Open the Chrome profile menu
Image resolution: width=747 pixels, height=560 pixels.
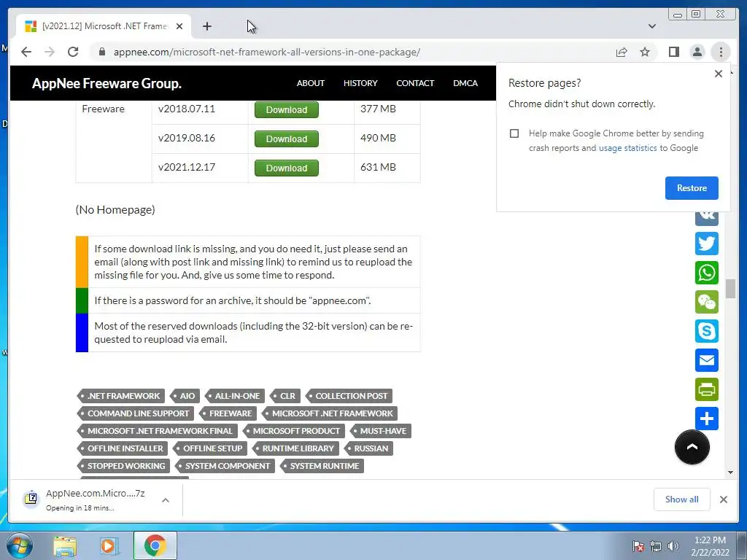coord(697,52)
